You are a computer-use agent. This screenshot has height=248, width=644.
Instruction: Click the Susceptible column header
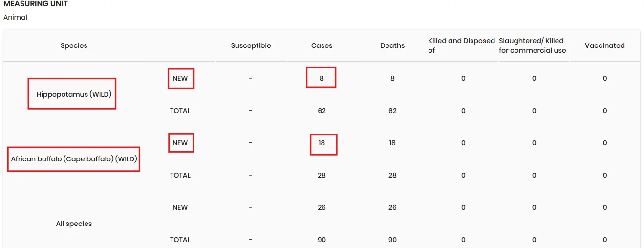tap(251, 45)
